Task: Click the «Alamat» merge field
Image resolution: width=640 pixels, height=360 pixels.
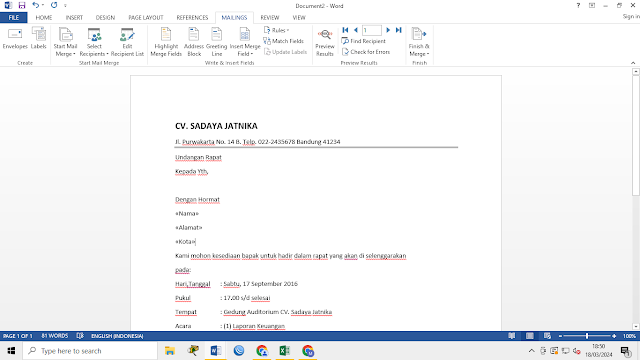Action: point(189,227)
